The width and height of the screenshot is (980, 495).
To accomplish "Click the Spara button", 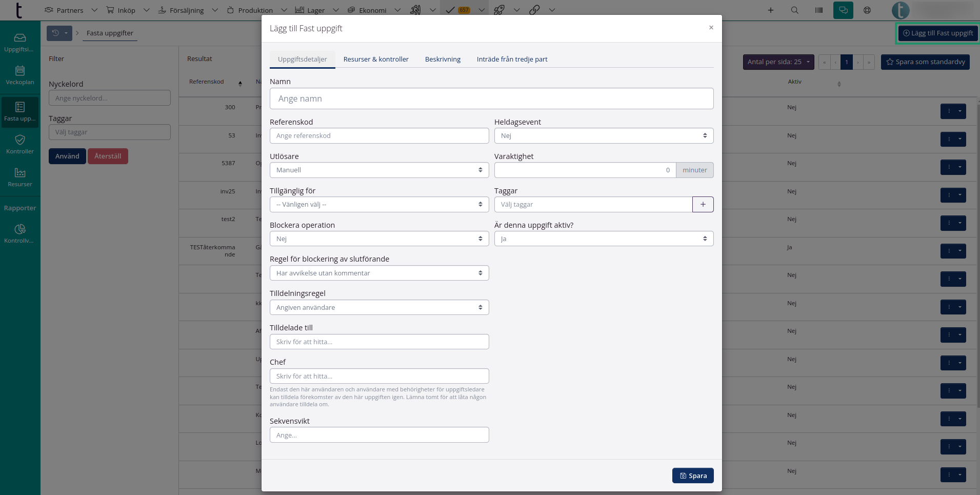I will click(693, 476).
